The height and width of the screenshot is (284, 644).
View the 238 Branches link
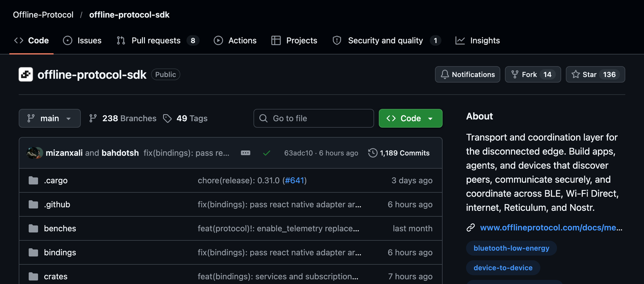123,118
